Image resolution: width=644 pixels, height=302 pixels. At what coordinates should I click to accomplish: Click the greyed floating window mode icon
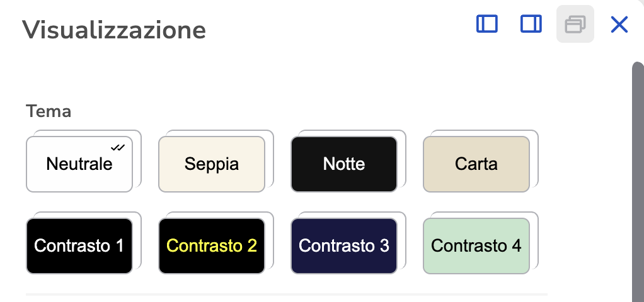click(x=575, y=24)
